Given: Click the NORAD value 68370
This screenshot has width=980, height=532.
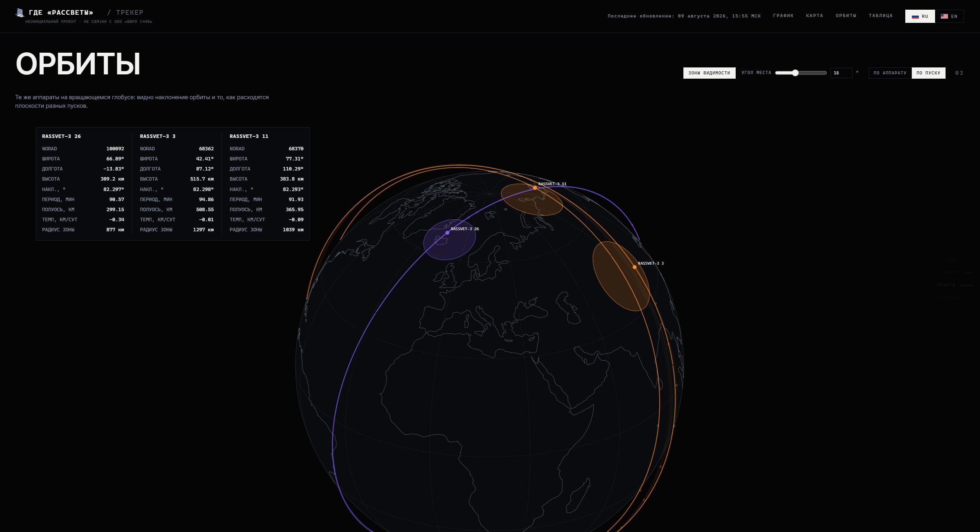Looking at the screenshot, I should click(296, 149).
